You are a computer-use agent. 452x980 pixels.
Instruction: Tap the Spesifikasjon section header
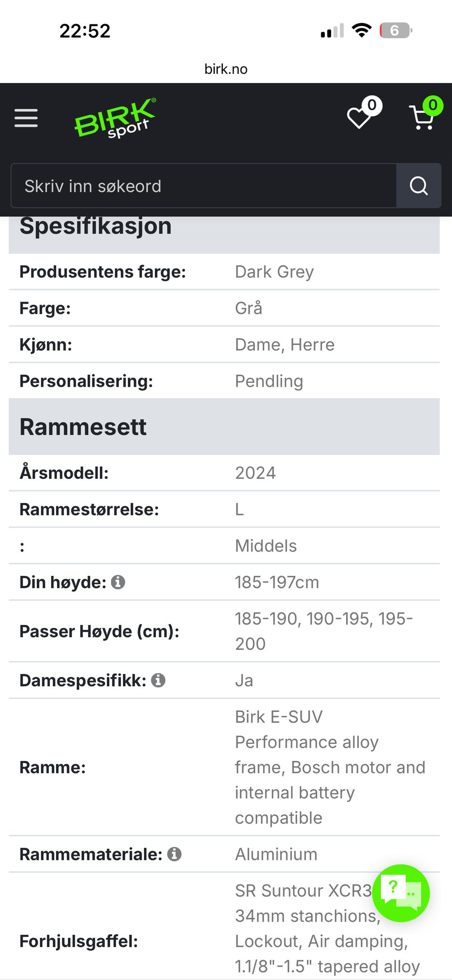pos(96,227)
